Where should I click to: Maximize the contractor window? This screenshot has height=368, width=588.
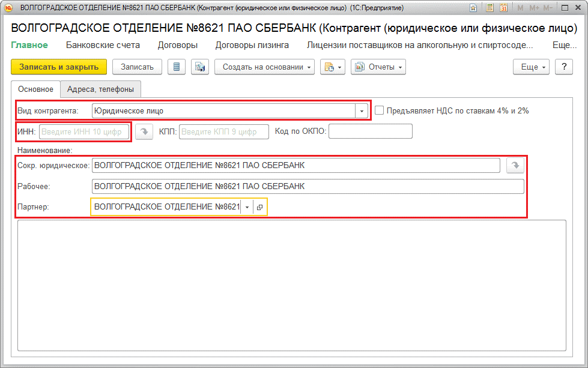coord(565,8)
